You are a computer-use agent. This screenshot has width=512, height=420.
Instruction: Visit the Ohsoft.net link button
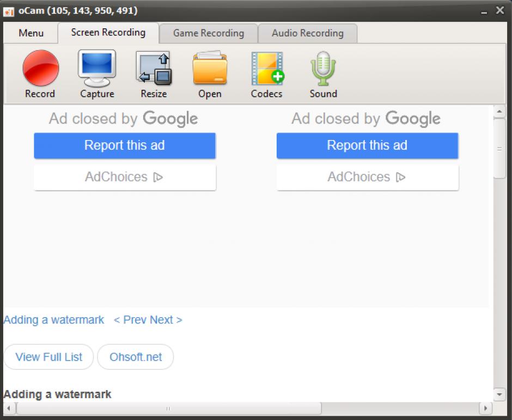[x=136, y=357]
